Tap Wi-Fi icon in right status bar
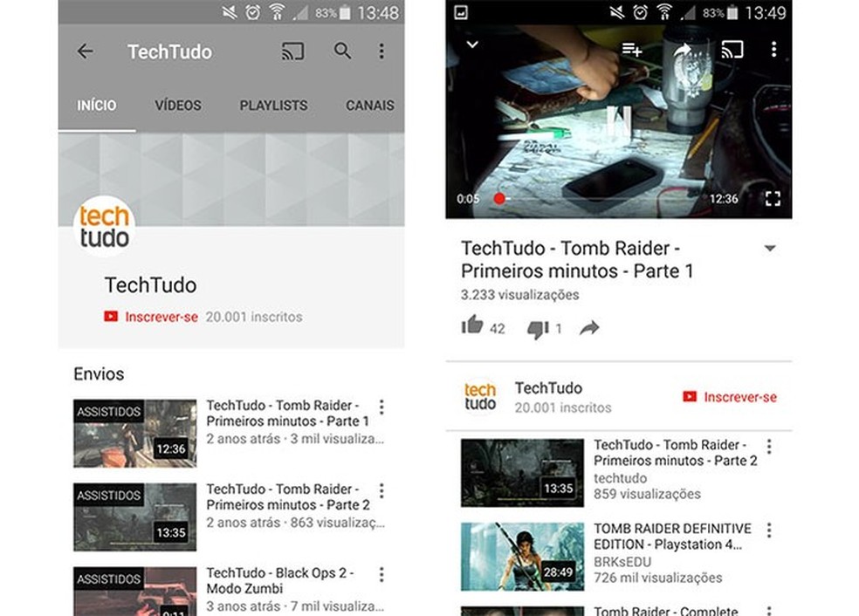The height and width of the screenshot is (616, 859). click(664, 12)
